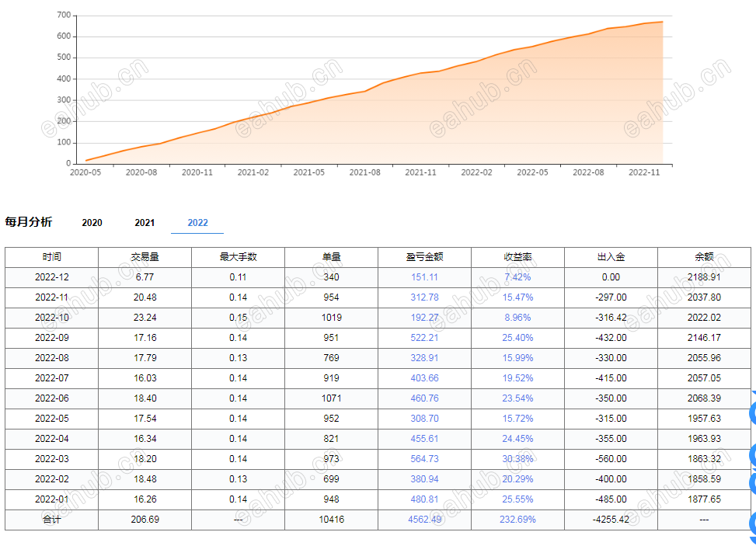Click profit value 151.11 for 2022-12
This screenshot has height=546, width=756.
coord(424,277)
